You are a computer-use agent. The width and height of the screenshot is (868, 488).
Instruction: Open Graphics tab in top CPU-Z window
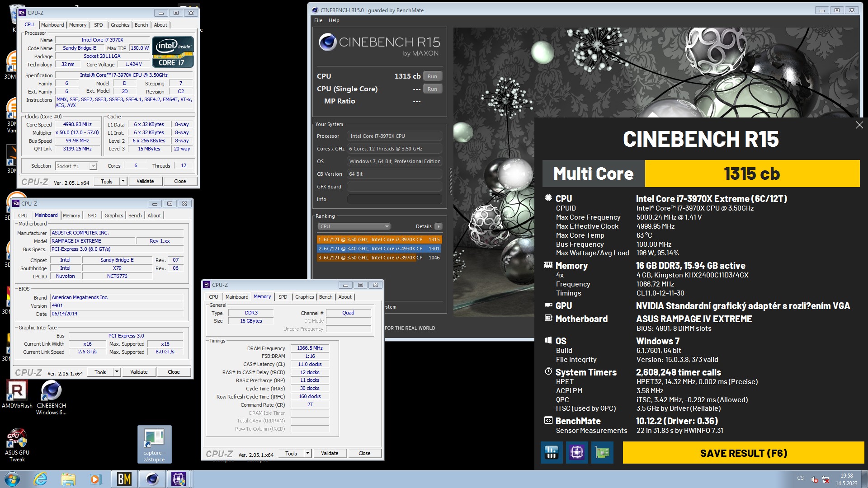pyautogui.click(x=120, y=25)
